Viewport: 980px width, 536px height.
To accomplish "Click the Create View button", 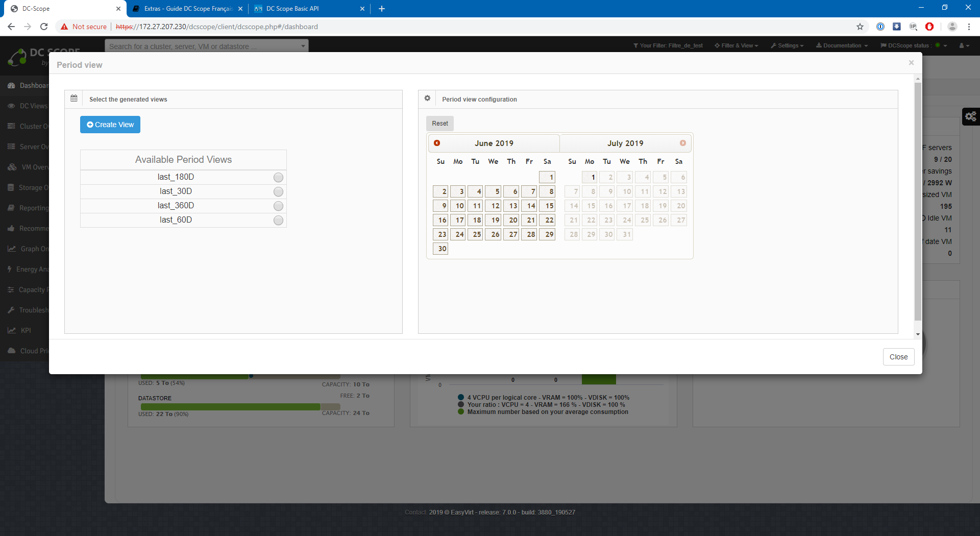I will coord(110,125).
